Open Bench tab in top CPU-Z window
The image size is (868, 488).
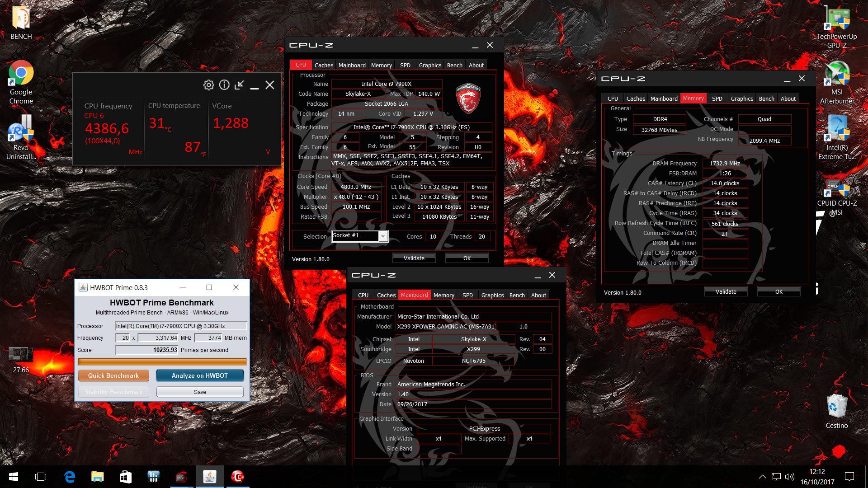454,65
